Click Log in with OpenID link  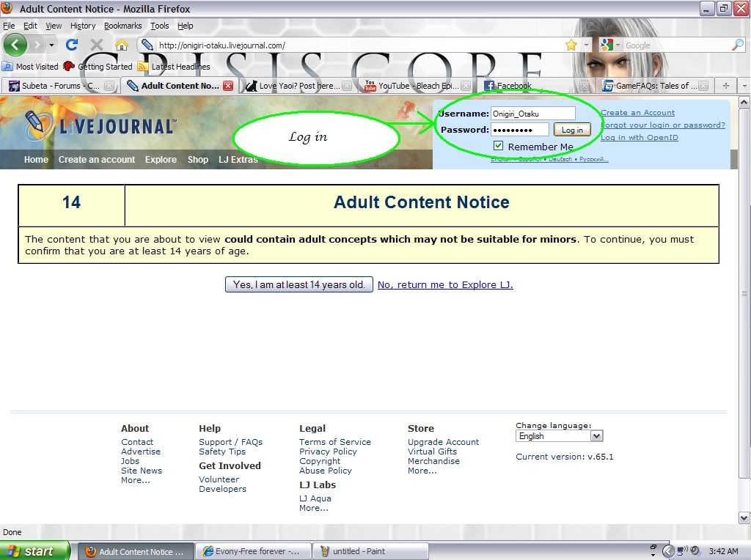640,137
